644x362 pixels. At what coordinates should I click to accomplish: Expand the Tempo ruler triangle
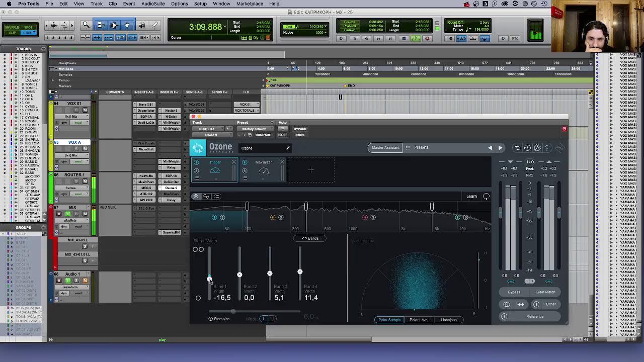pyautogui.click(x=53, y=80)
